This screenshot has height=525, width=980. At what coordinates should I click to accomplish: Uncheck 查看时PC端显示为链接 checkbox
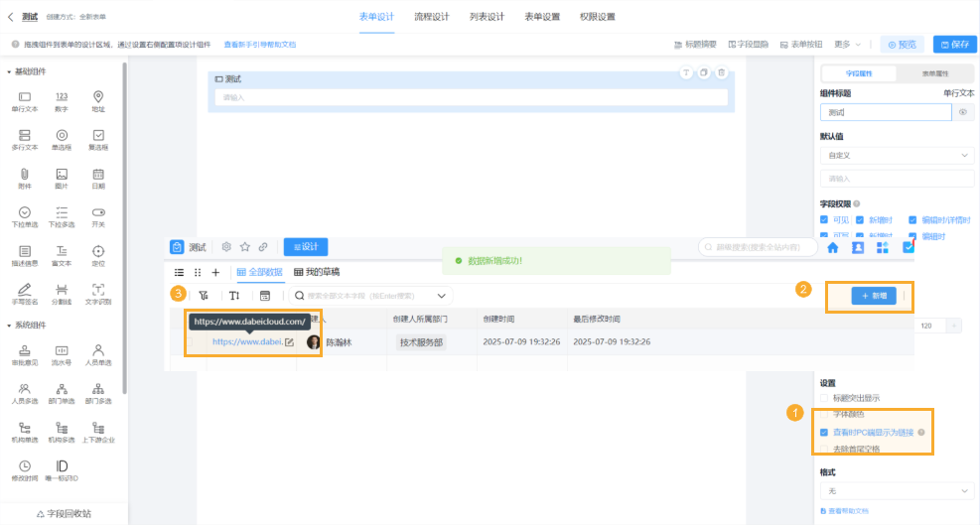tap(824, 432)
